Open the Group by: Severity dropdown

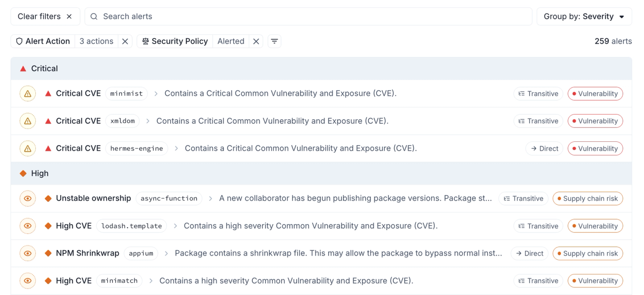click(x=584, y=17)
